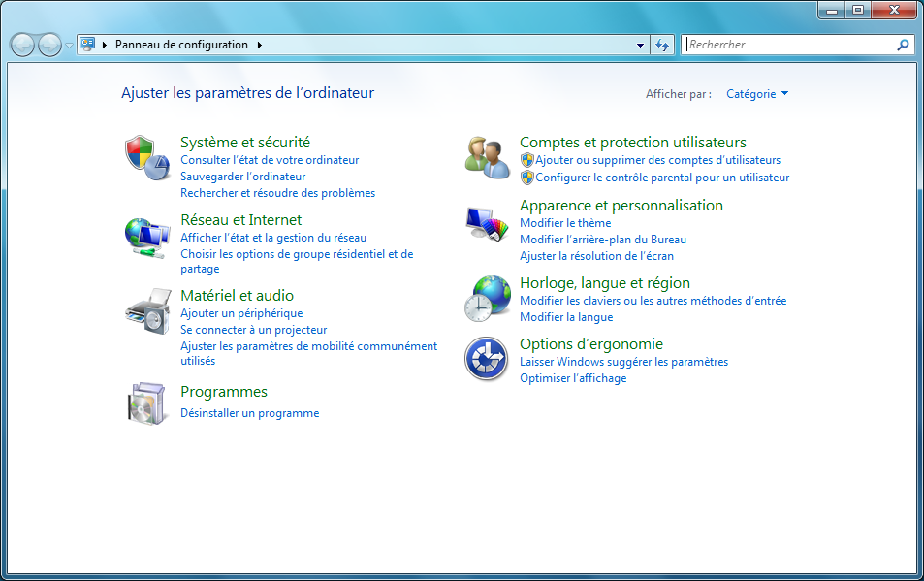Open Système et sécurité category

coord(245,142)
